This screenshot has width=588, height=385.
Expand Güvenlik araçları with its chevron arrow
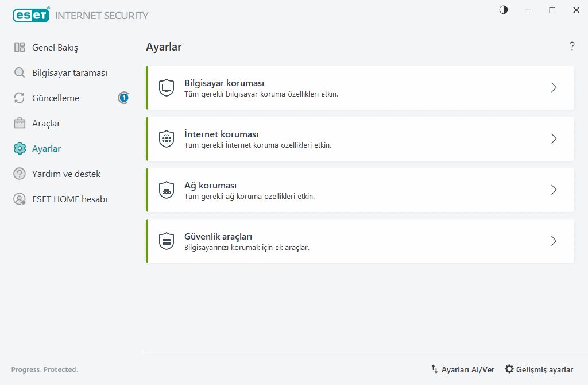click(554, 241)
